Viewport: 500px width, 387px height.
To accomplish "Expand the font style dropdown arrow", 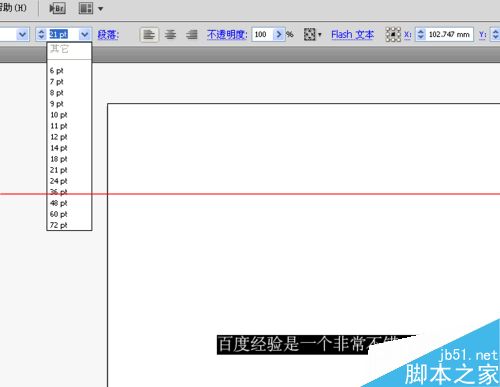I will click(x=22, y=34).
